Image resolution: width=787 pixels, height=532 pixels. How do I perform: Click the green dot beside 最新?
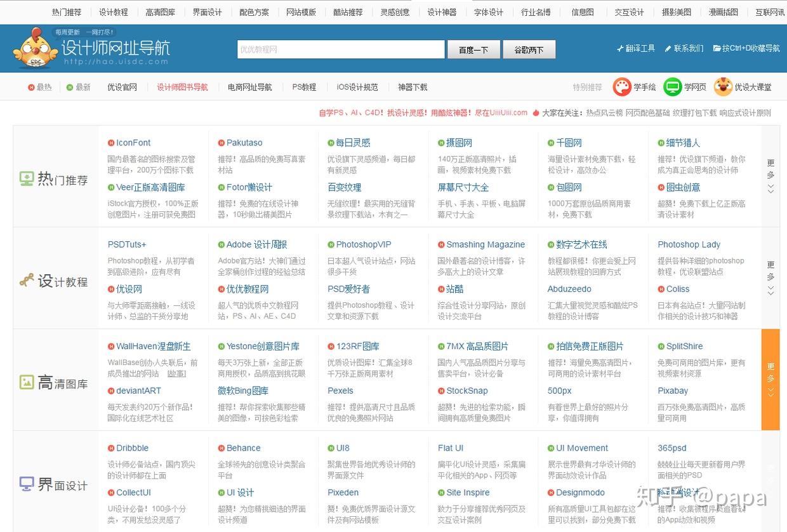70,88
